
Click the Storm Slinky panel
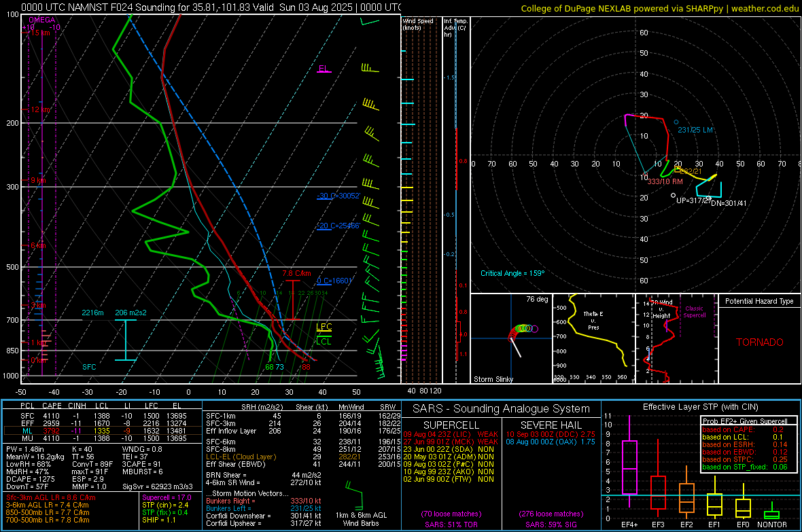tap(511, 338)
